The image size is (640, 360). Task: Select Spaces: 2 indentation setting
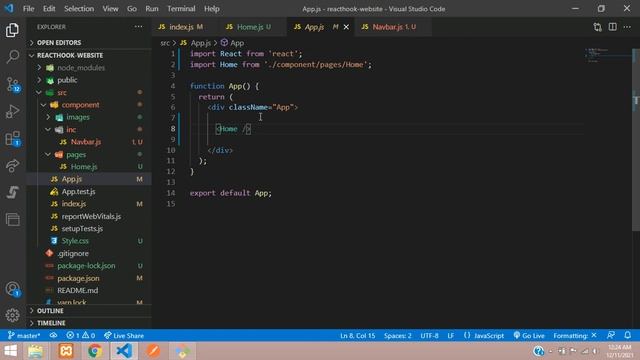pyautogui.click(x=398, y=336)
